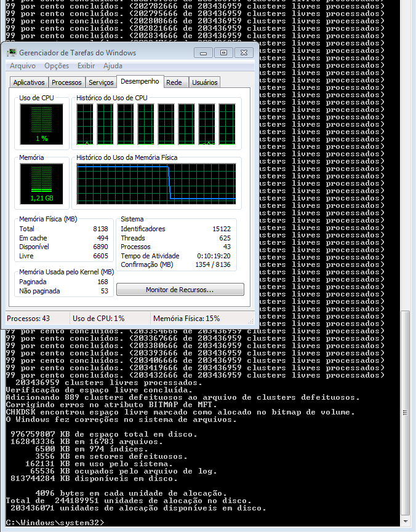Select the Desempenho tab
The image size is (416, 532).
pyautogui.click(x=140, y=81)
